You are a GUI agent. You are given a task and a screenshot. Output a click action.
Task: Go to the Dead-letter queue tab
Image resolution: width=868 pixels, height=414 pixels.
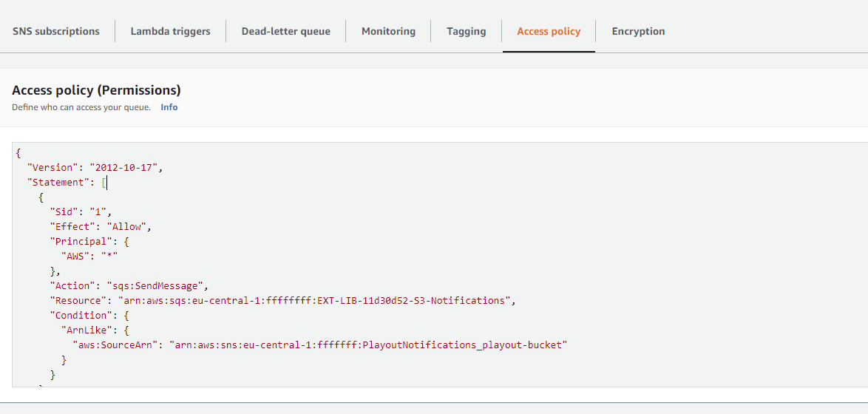click(x=285, y=31)
